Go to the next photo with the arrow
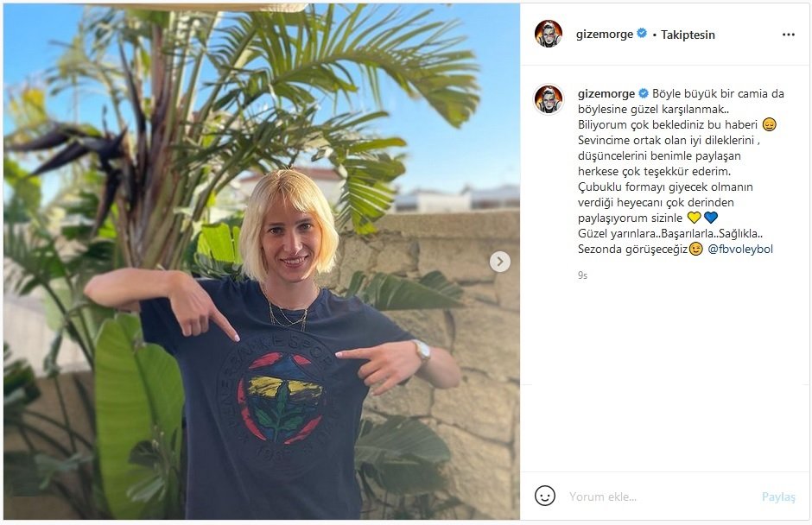 point(500,262)
